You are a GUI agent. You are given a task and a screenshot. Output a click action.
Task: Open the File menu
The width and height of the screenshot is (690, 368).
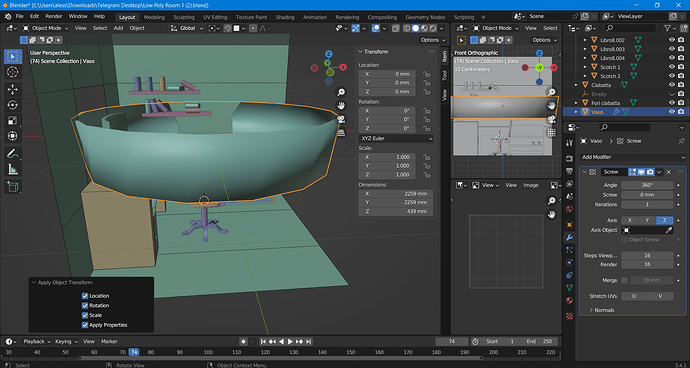click(x=19, y=16)
